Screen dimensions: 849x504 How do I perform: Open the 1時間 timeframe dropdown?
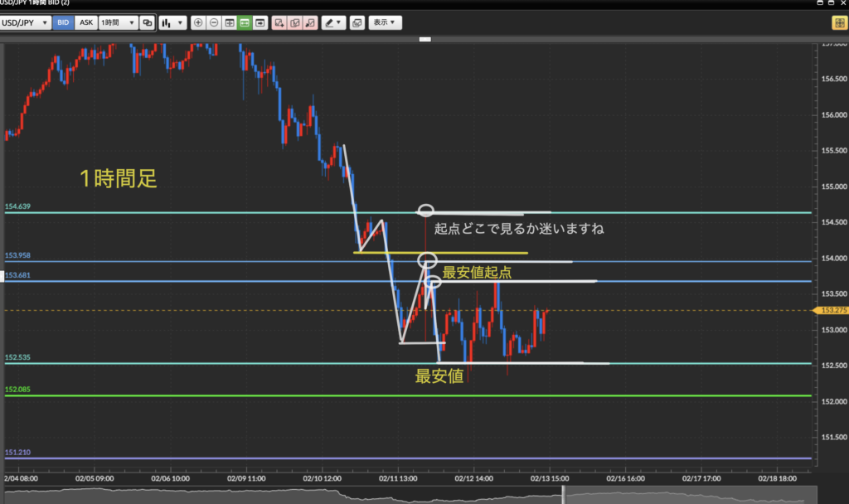(x=118, y=23)
